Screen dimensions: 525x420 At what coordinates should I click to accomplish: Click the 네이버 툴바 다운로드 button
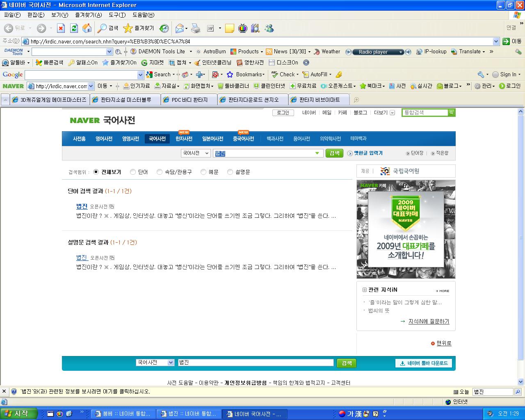point(424,363)
